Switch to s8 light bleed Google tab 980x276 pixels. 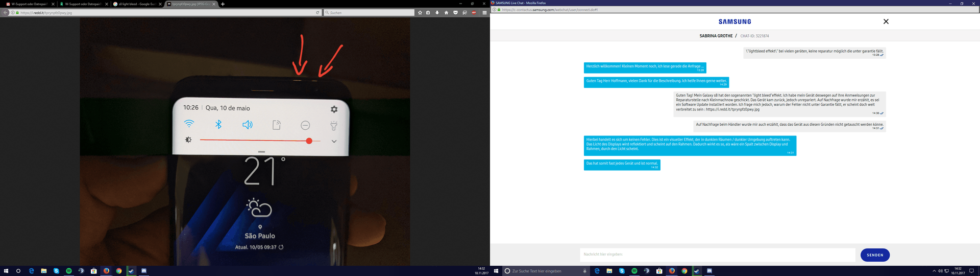point(137,4)
